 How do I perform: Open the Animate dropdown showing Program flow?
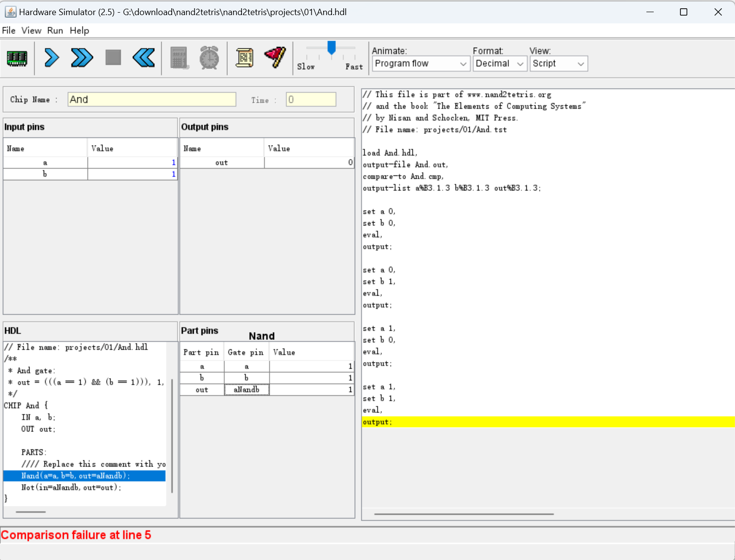[x=421, y=64]
